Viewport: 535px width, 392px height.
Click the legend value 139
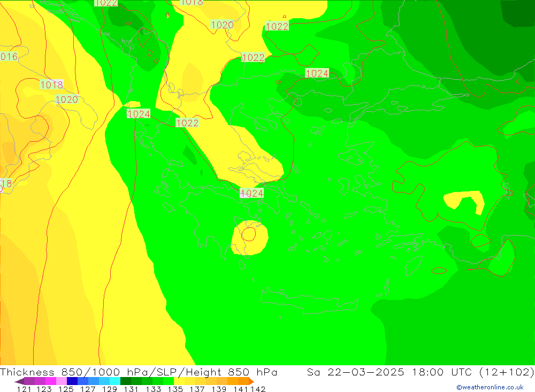click(x=219, y=389)
